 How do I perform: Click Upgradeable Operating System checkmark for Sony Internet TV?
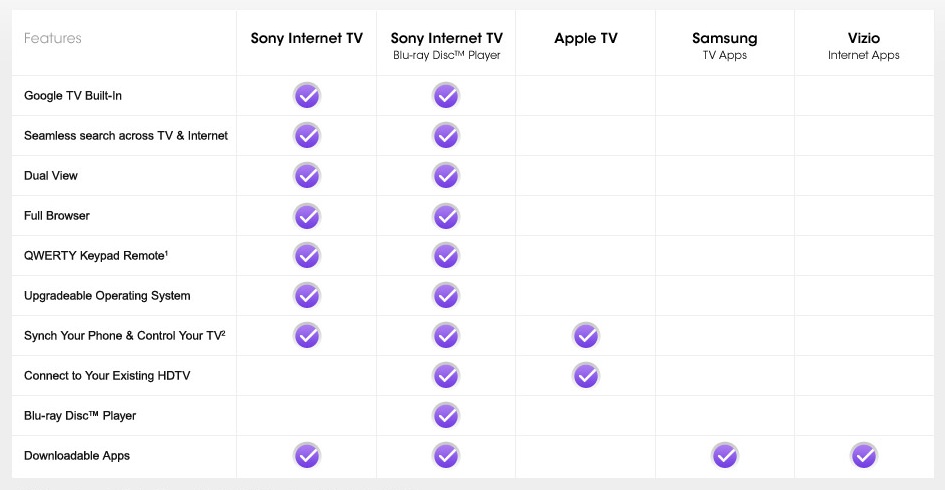click(x=307, y=295)
